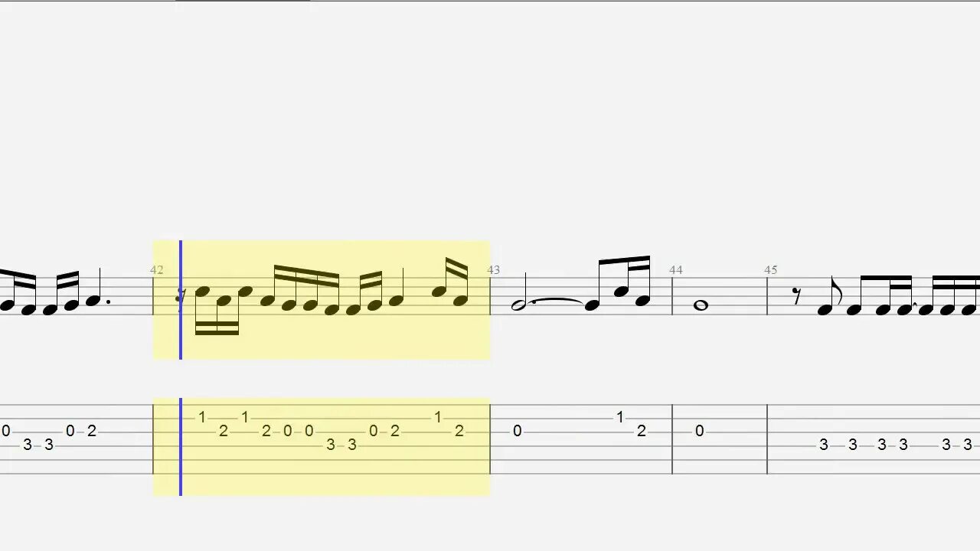Select measure number 43 label

pos(494,270)
